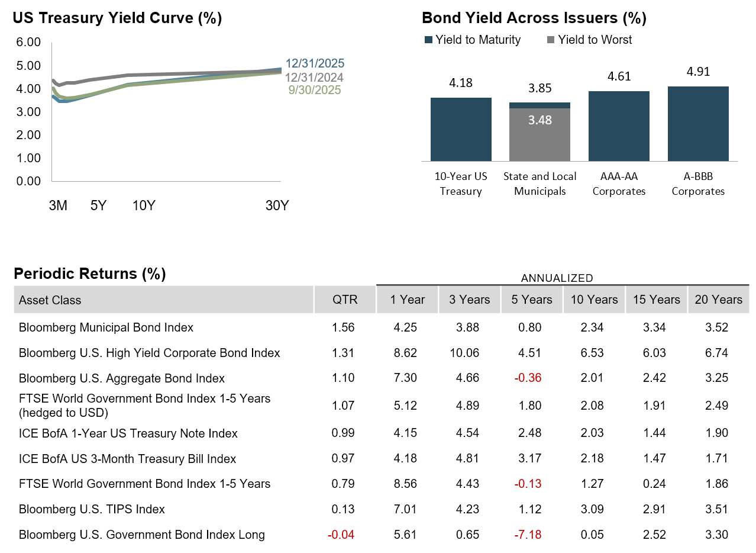The width and height of the screenshot is (756, 553).
Task: Click the Yield to Worst legend swatch
Action: [x=550, y=40]
